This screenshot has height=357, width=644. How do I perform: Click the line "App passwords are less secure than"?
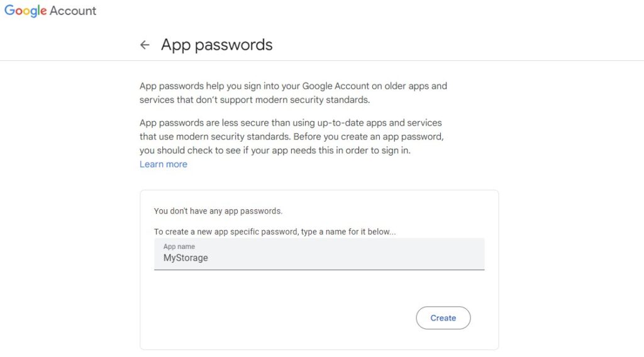coord(291,123)
